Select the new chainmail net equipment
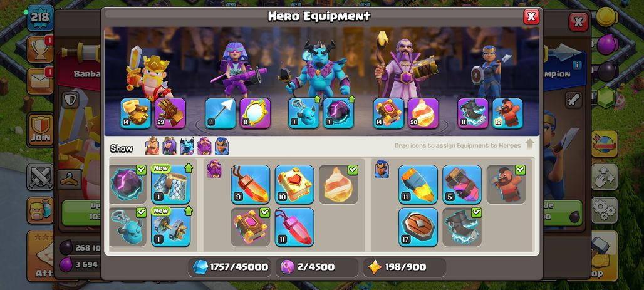This screenshot has width=644, height=290. [x=170, y=184]
